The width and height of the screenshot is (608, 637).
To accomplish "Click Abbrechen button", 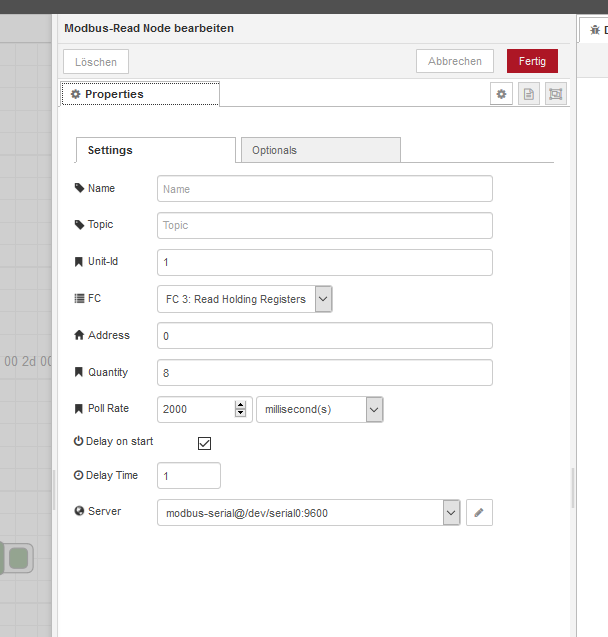I will [455, 61].
